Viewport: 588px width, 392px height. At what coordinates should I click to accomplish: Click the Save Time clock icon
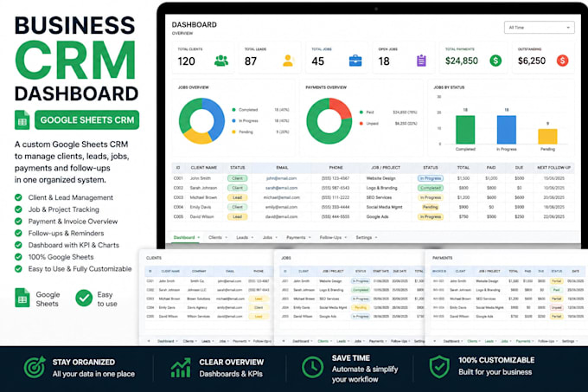(312, 367)
